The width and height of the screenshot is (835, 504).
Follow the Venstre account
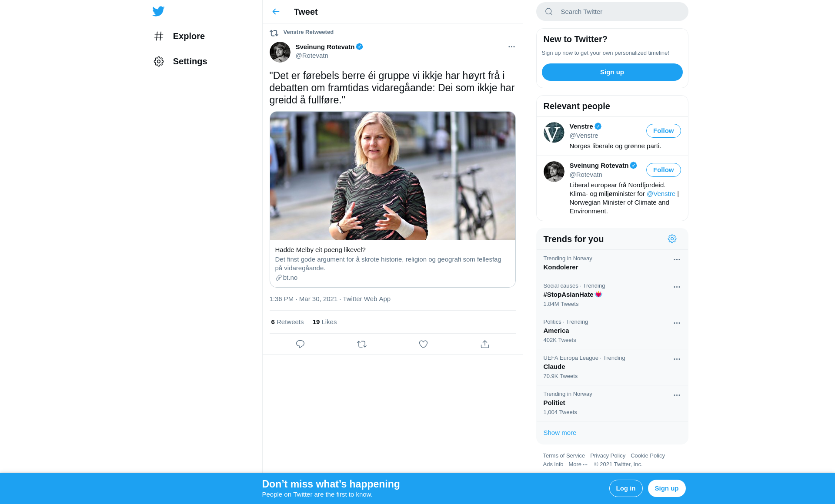coord(663,131)
